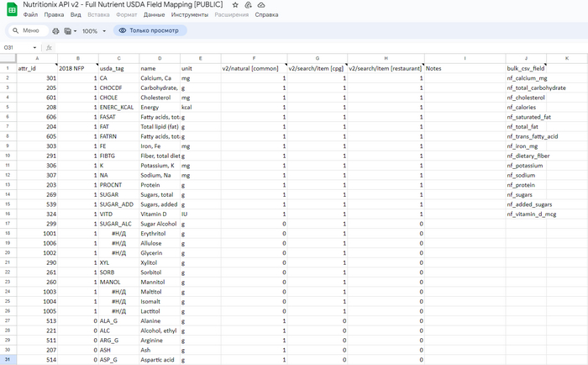This screenshot has height=365, width=588.
Task: Open the Справка menu
Action: (x=266, y=15)
